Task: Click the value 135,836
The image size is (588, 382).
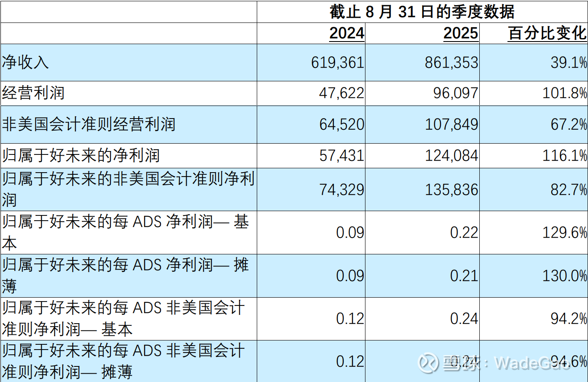Action: [452, 189]
